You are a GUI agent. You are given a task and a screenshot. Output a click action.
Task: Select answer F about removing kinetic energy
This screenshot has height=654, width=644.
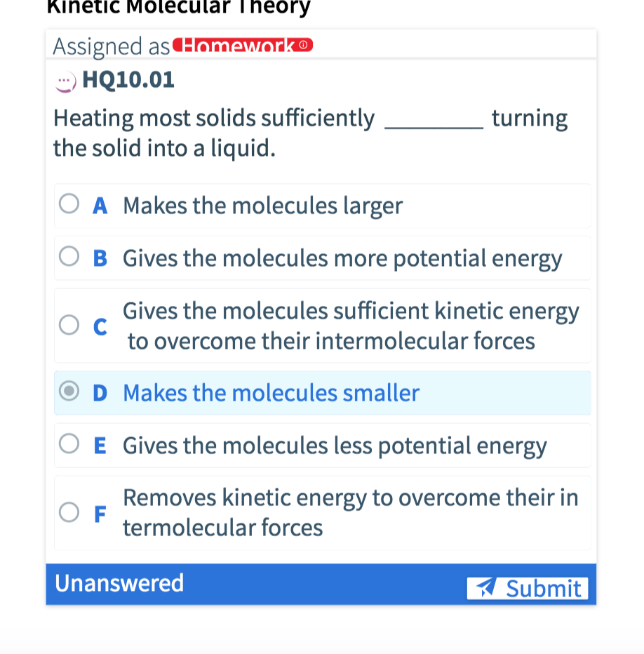69,512
